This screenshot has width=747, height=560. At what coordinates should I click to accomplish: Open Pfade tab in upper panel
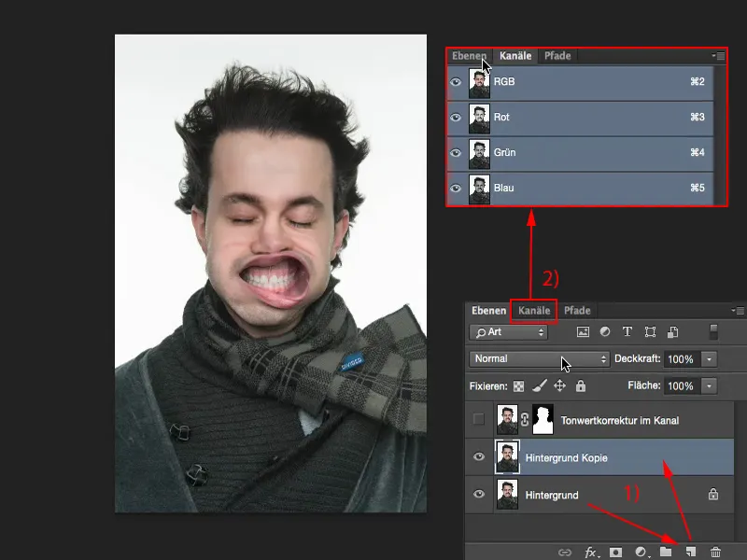point(557,56)
